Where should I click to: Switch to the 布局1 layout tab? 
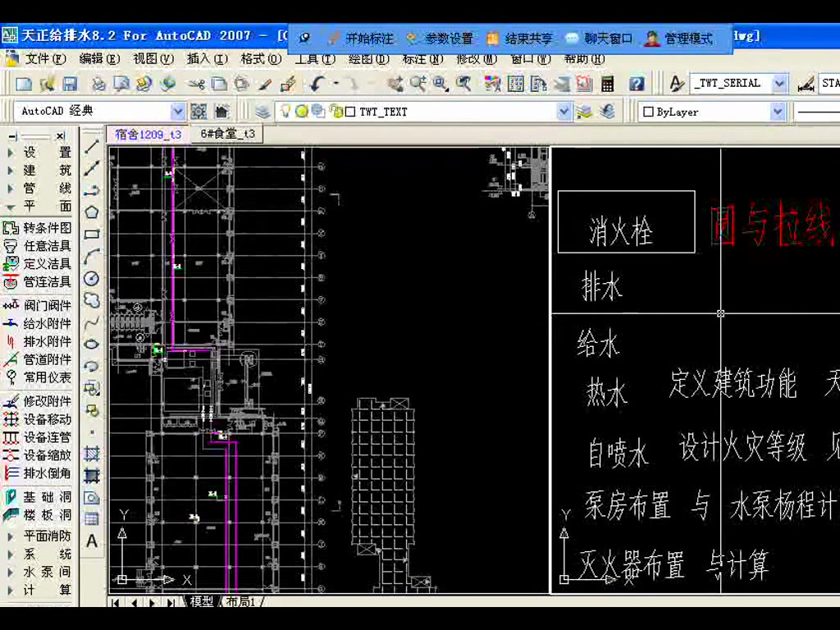tap(240, 601)
